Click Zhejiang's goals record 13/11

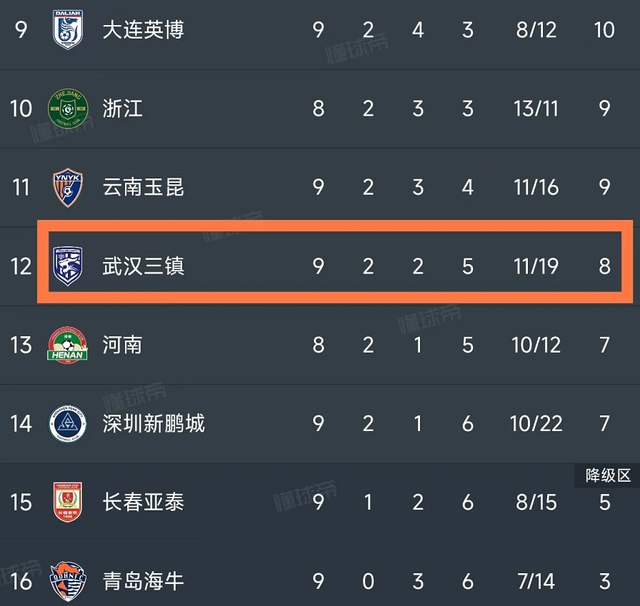click(538, 108)
